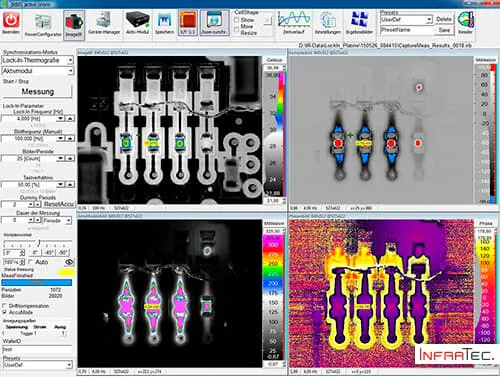Screen dimensions: 500x377
Task: Click the PresetName input field
Action: coord(407,30)
